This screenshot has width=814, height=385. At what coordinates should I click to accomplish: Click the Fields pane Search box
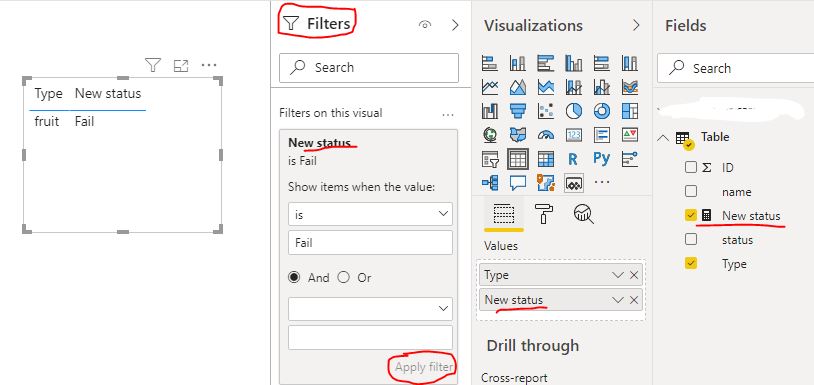[735, 68]
